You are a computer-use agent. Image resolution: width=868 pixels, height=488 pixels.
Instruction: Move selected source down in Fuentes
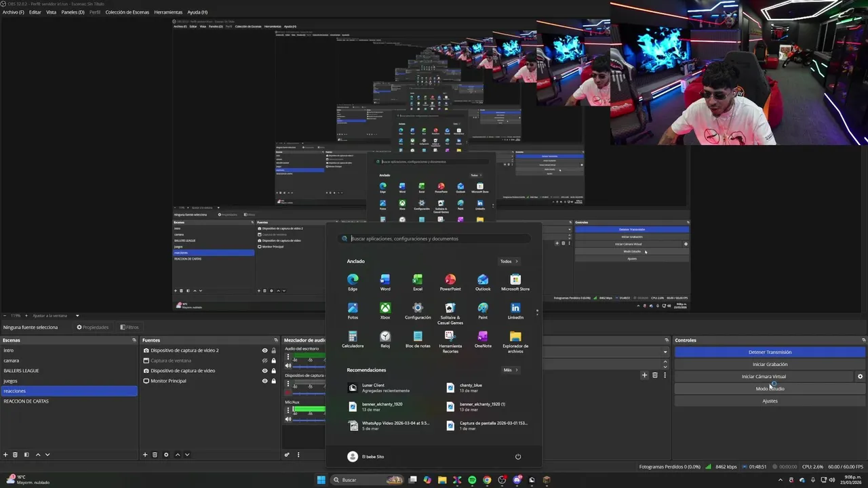187,455
